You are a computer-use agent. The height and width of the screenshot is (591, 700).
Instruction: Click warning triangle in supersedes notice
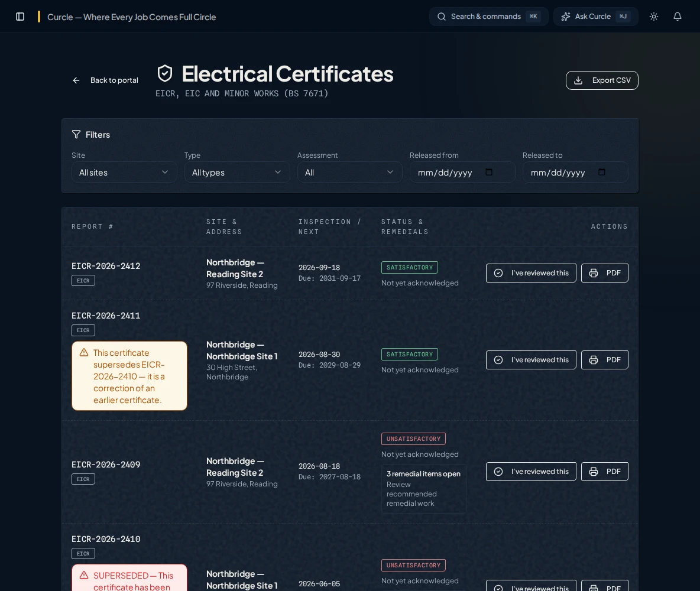click(x=84, y=353)
